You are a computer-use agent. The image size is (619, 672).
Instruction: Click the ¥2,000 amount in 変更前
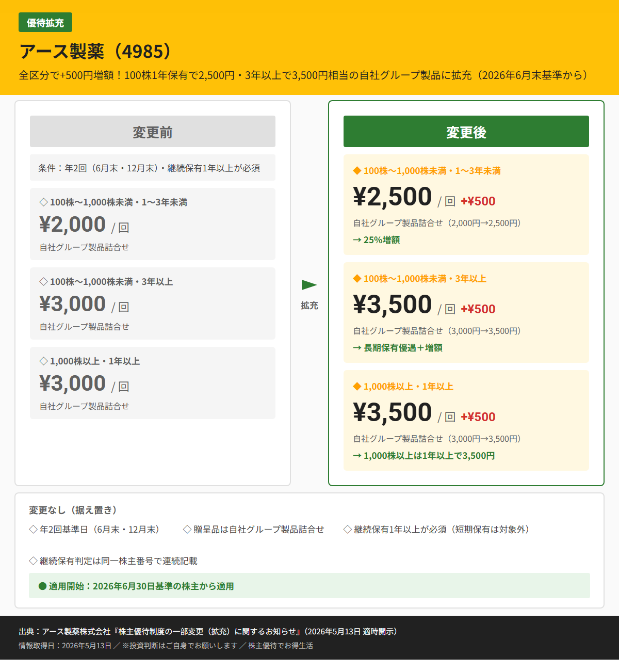[73, 225]
